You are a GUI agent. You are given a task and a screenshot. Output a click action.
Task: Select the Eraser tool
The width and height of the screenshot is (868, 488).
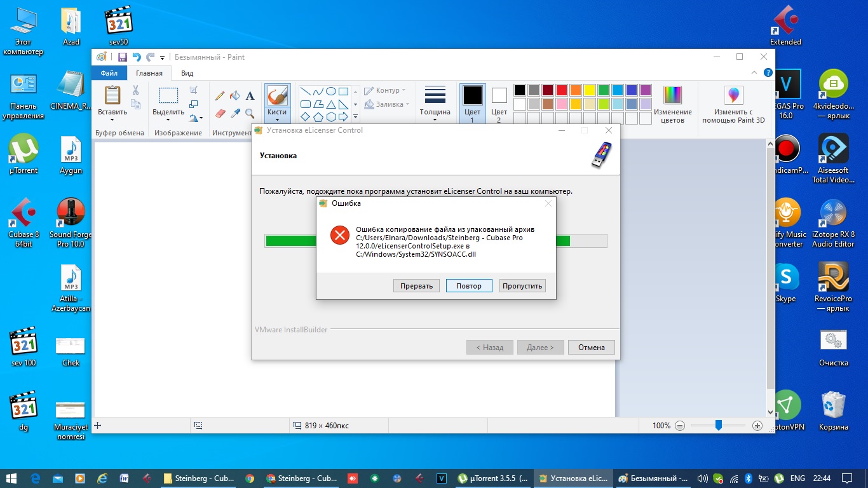click(x=220, y=114)
